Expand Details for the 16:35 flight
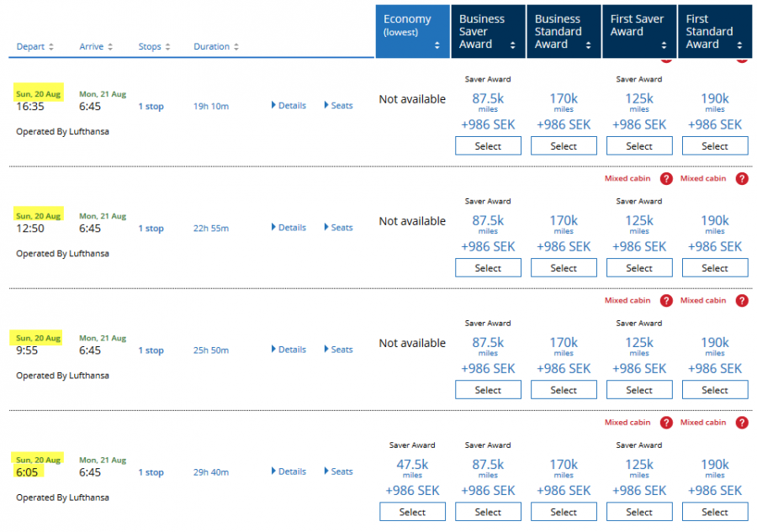757x532 pixels. (289, 106)
